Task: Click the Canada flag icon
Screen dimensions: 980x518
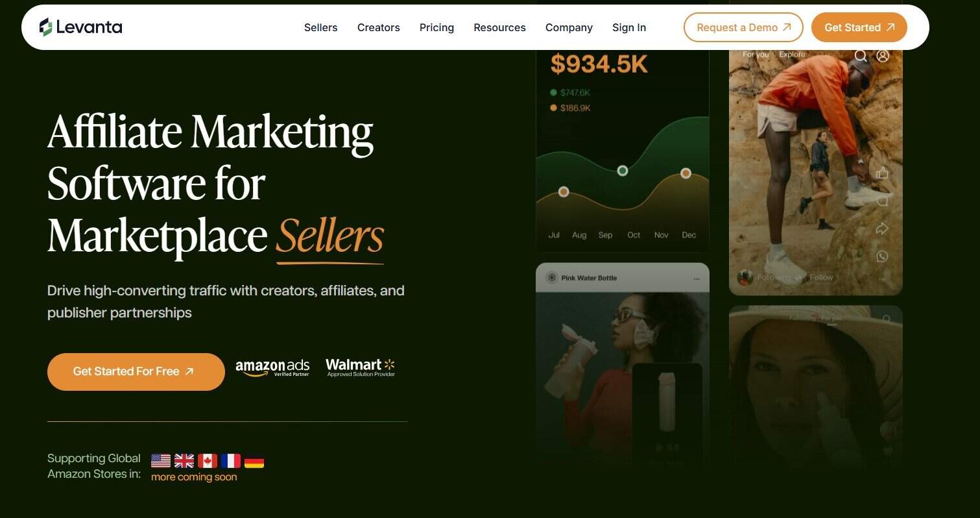Action: 208,461
